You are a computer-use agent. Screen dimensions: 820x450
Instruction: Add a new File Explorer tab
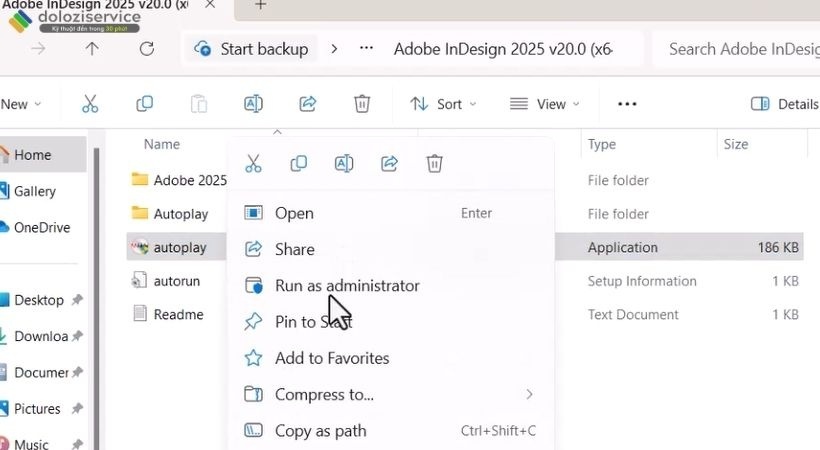260,5
